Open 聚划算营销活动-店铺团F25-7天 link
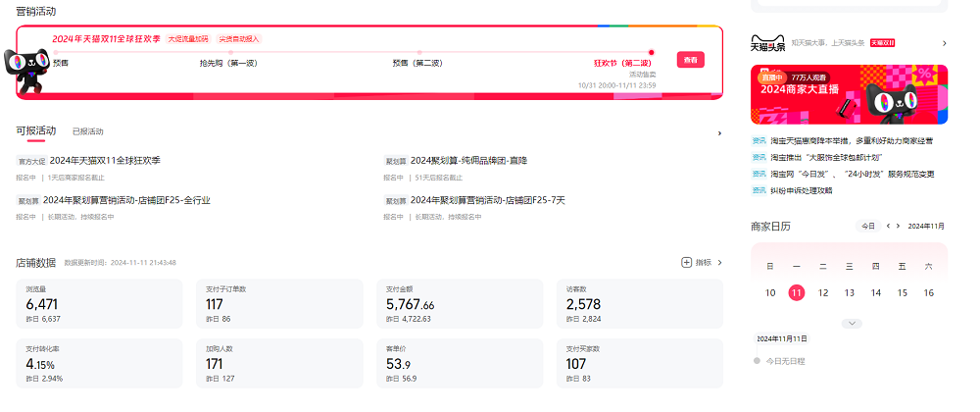This screenshot has width=980, height=412. [487, 201]
